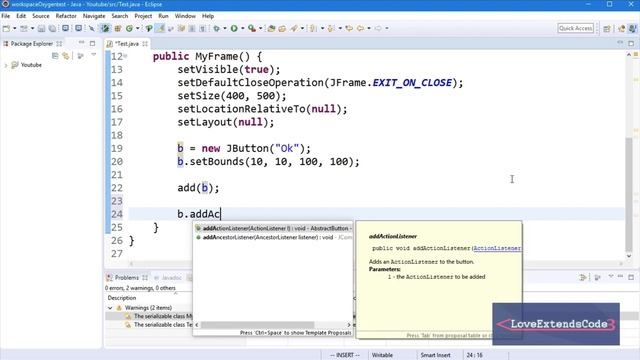
Task: Open the New Java Class dropdown arrow
Action: click(x=138, y=28)
